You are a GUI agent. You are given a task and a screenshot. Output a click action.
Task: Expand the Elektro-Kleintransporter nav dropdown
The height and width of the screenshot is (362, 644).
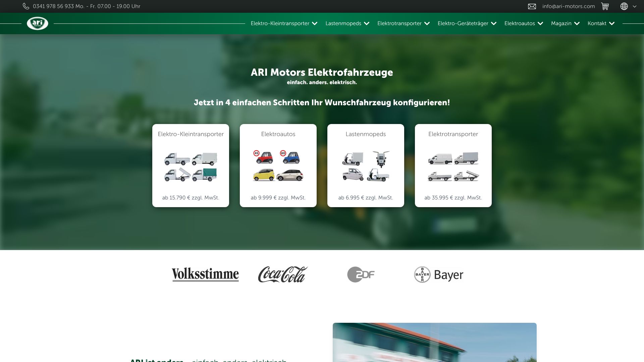tap(315, 23)
